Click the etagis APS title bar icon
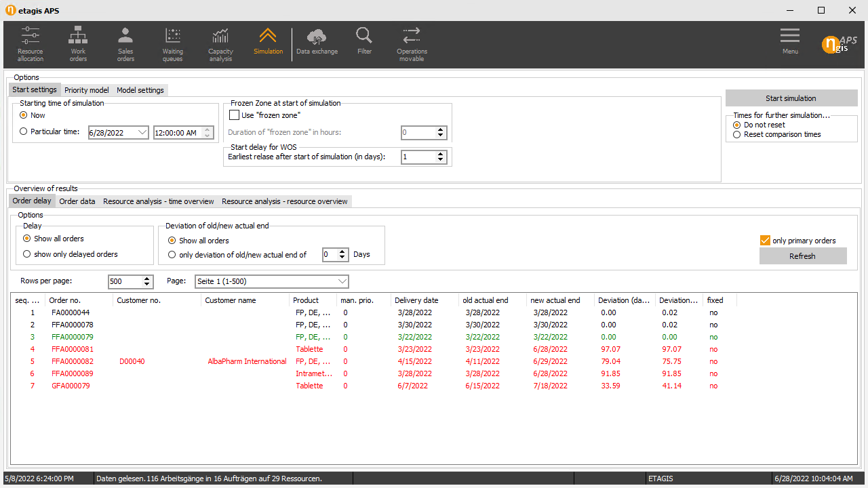 coord(10,10)
